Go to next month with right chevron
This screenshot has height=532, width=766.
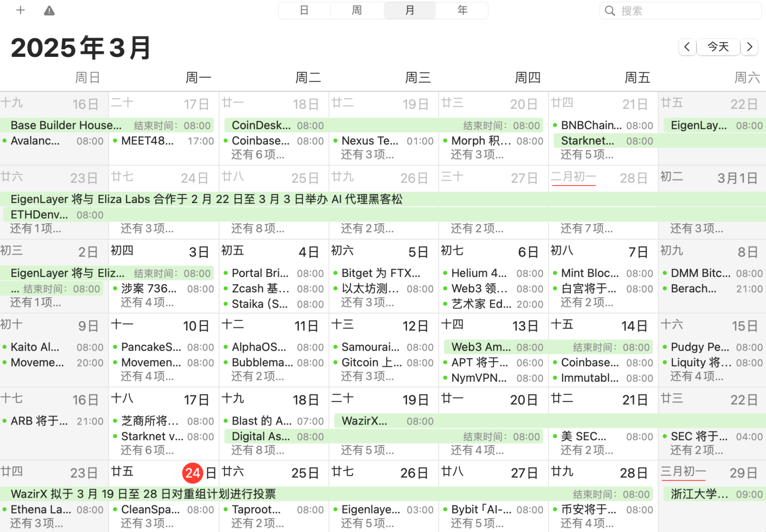[750, 46]
